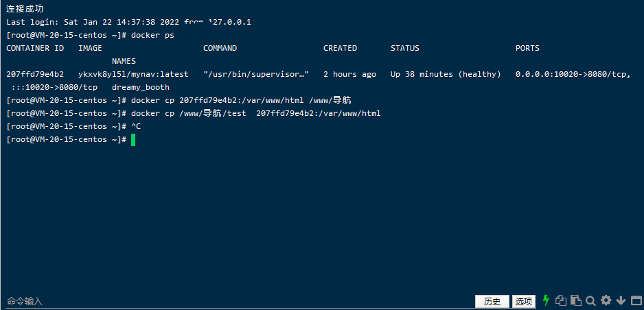Image resolution: width=644 pixels, height=310 pixels.
Task: Click the down arrow download icon
Action: (x=621, y=300)
